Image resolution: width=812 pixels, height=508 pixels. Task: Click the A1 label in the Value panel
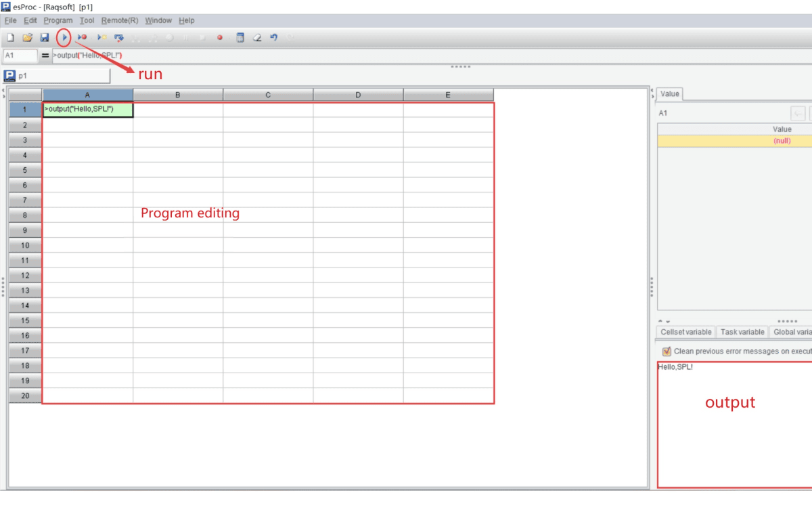coord(663,113)
